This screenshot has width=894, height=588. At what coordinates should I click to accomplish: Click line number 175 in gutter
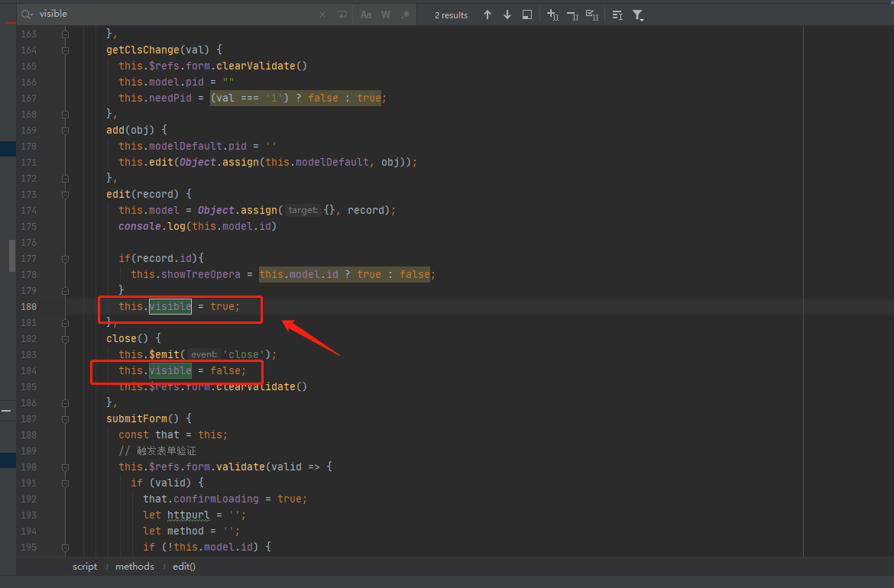(28, 226)
